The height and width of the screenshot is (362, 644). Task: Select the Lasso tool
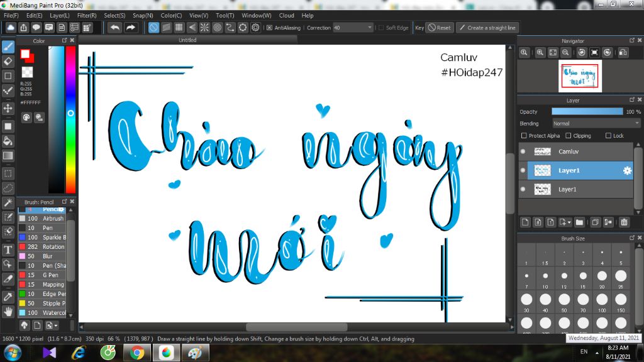click(8, 188)
